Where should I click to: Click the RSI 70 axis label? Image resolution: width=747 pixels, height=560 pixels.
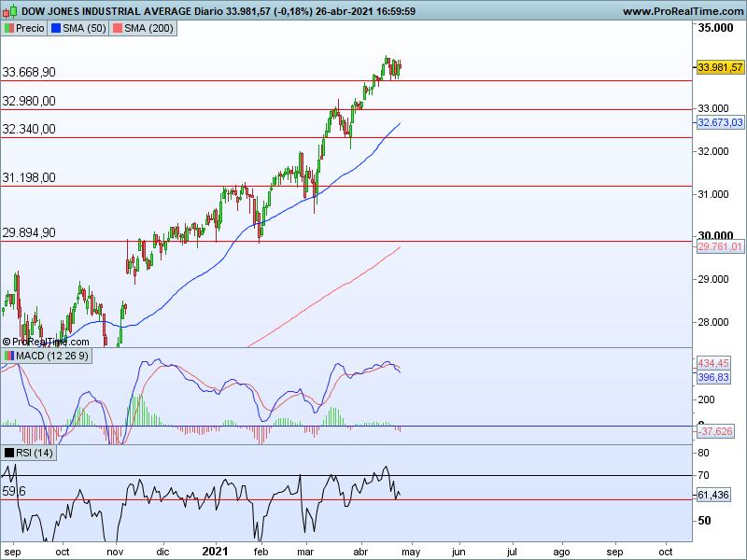point(703,475)
